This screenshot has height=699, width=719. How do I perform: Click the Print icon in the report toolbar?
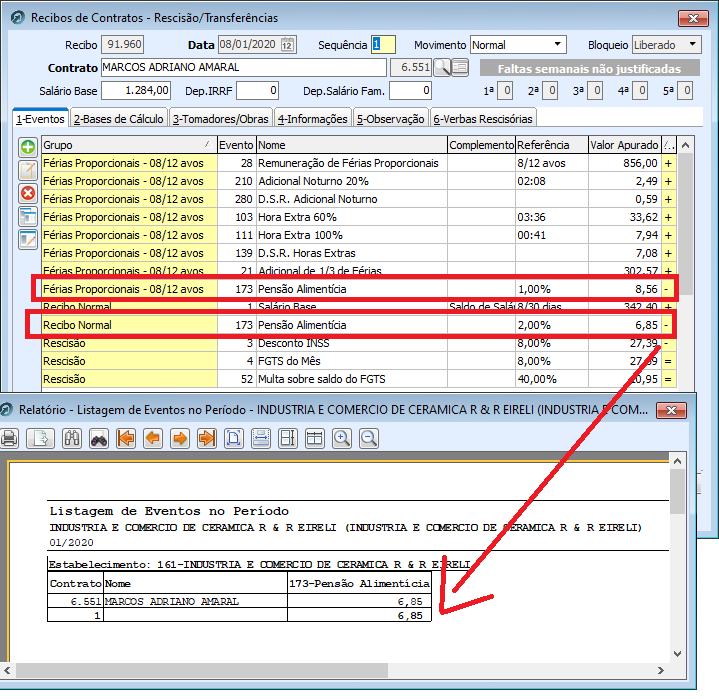point(9,438)
